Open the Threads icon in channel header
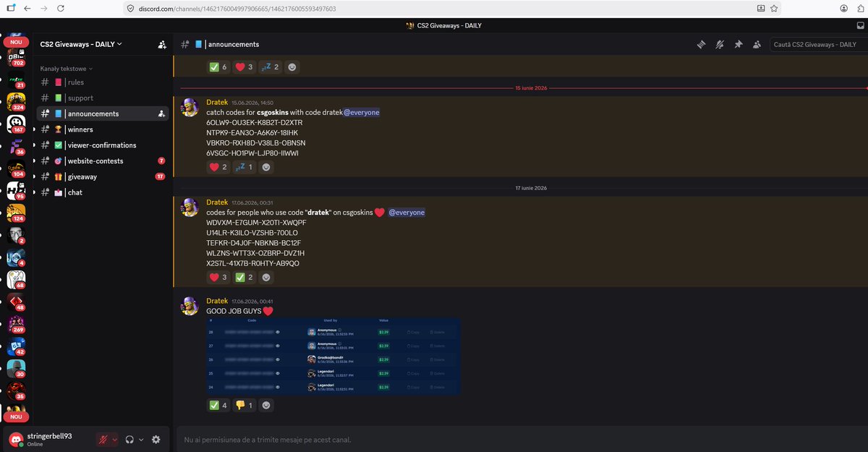Viewport: 868px width, 452px height. (x=701, y=45)
